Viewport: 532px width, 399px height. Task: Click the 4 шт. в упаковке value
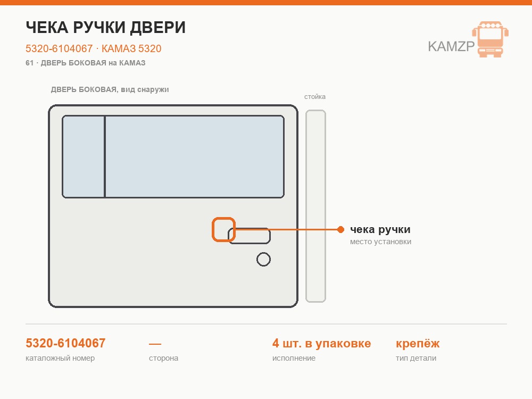(x=322, y=343)
